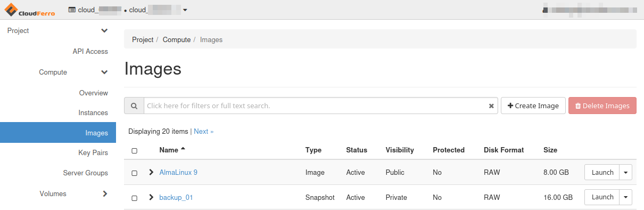Click the Size column header
This screenshot has height=210, width=644.
tap(550, 150)
